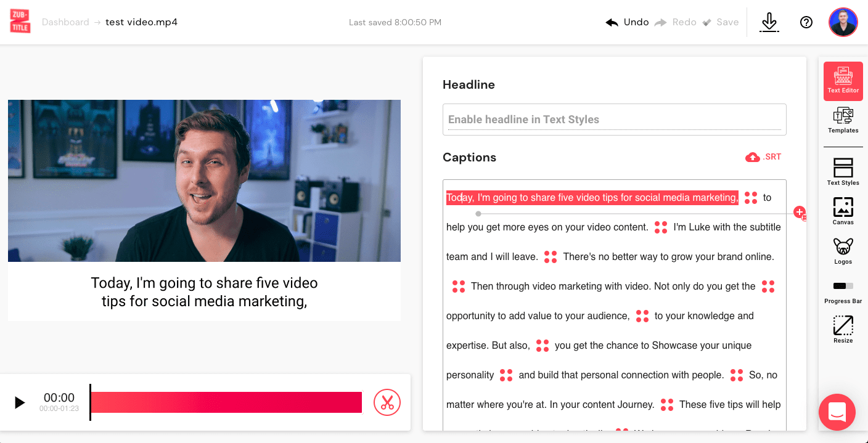Undo the last edit
This screenshot has width=868, height=443.
point(627,22)
